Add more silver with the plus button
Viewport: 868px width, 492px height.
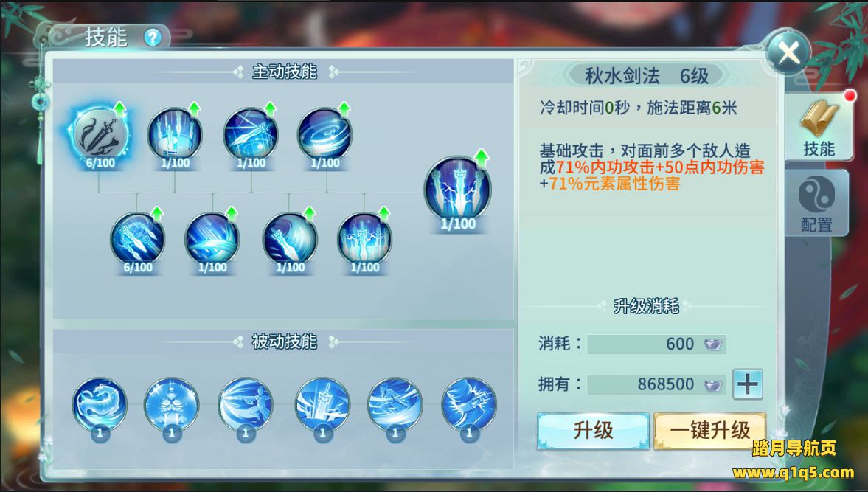(x=748, y=384)
